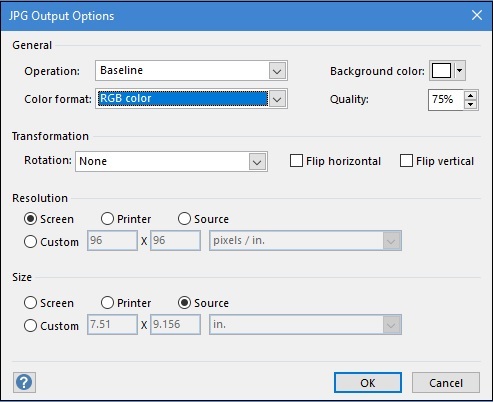
Task: Choose Custom resolution radio button
Action: (30, 241)
